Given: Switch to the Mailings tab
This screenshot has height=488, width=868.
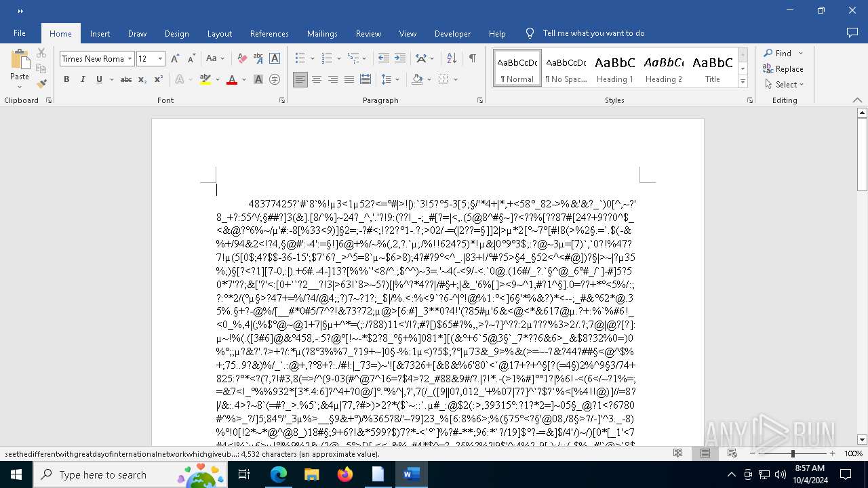Looking at the screenshot, I should point(322,33).
